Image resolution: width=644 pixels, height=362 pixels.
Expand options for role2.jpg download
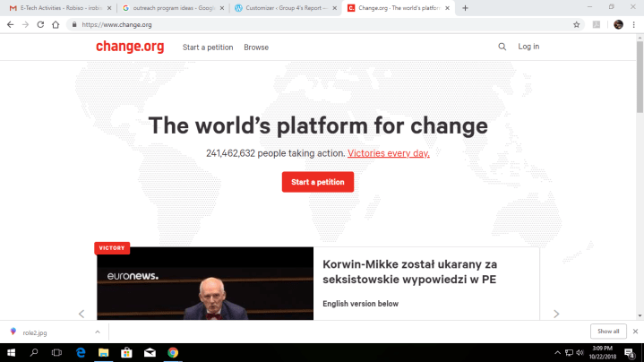(98, 332)
